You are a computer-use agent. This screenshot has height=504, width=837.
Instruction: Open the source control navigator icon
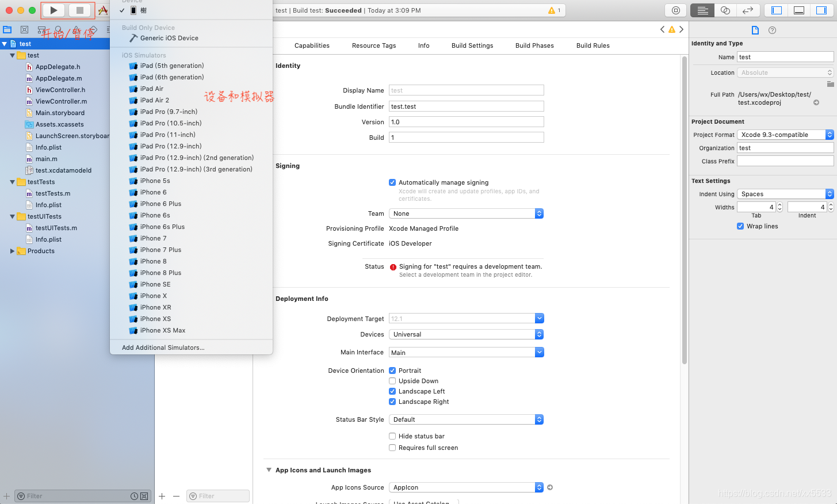coord(24,30)
